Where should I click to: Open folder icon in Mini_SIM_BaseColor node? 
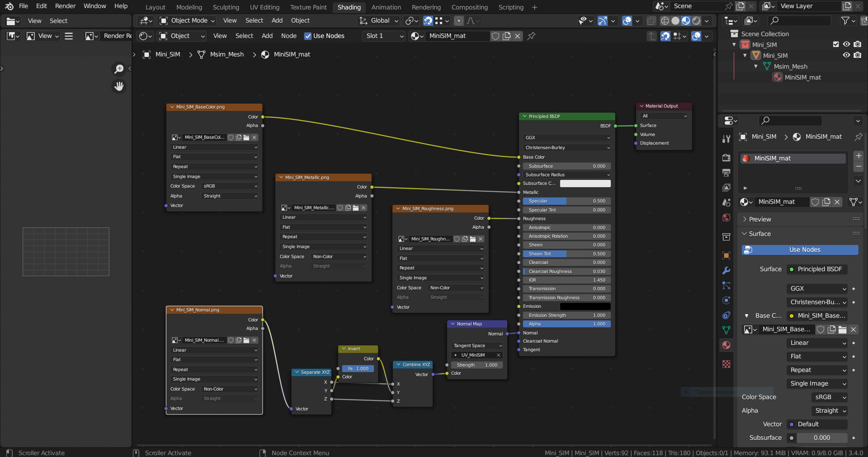pos(246,137)
